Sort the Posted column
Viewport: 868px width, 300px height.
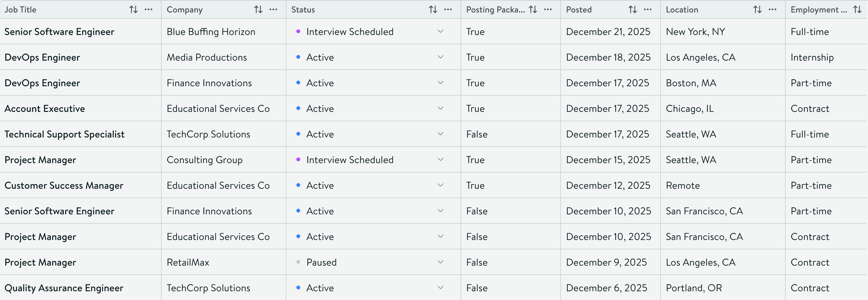pos(632,9)
